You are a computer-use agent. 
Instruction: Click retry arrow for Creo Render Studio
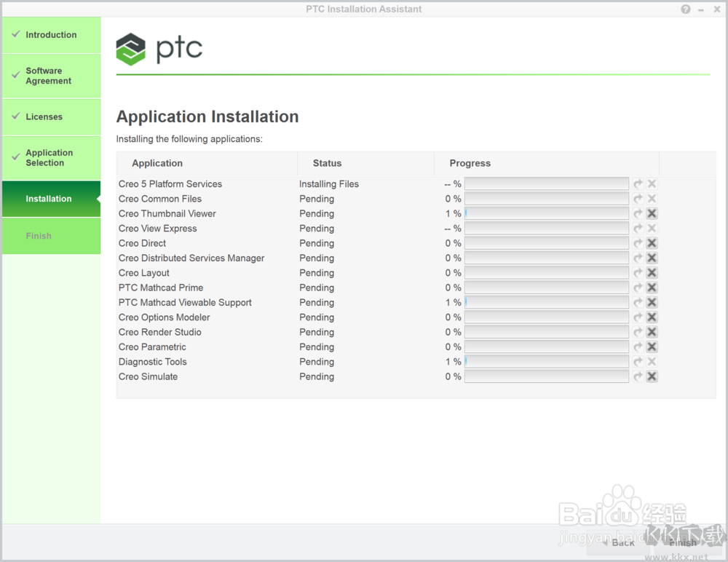coord(638,333)
